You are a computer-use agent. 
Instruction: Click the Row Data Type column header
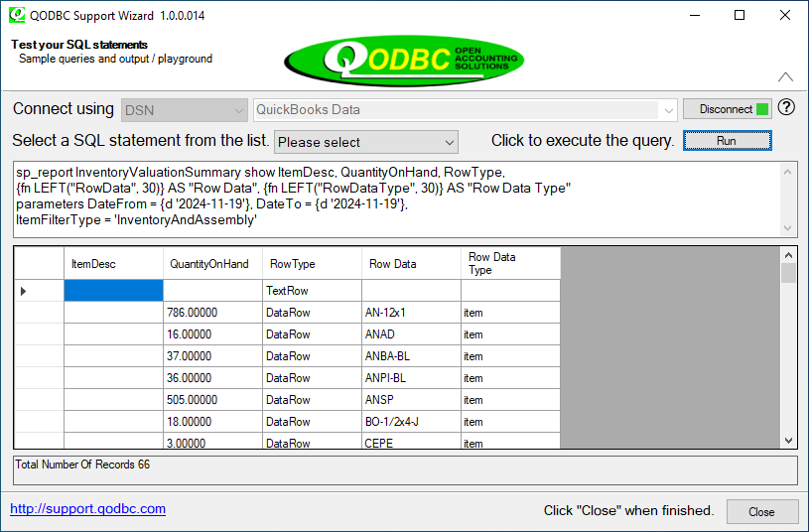[x=510, y=264]
